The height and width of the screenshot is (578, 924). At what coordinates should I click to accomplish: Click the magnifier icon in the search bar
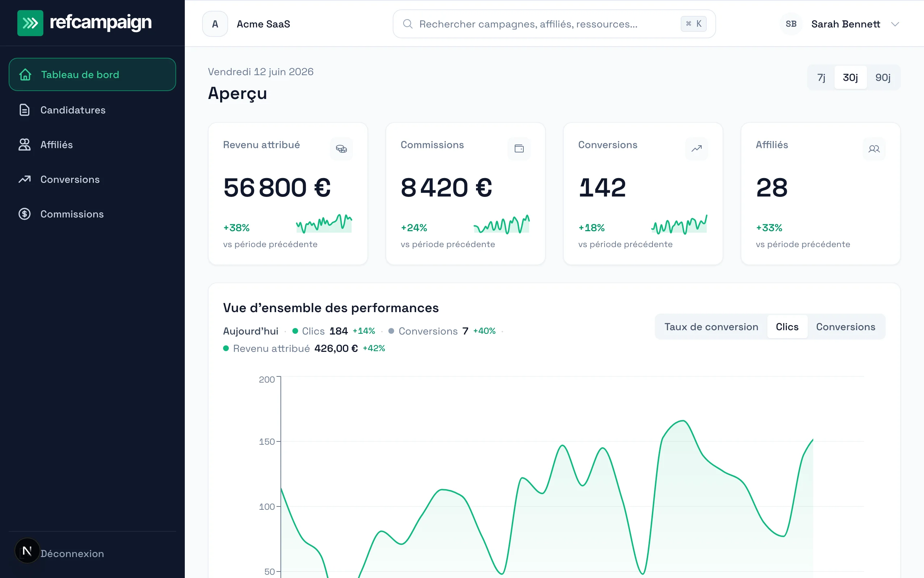[408, 24]
